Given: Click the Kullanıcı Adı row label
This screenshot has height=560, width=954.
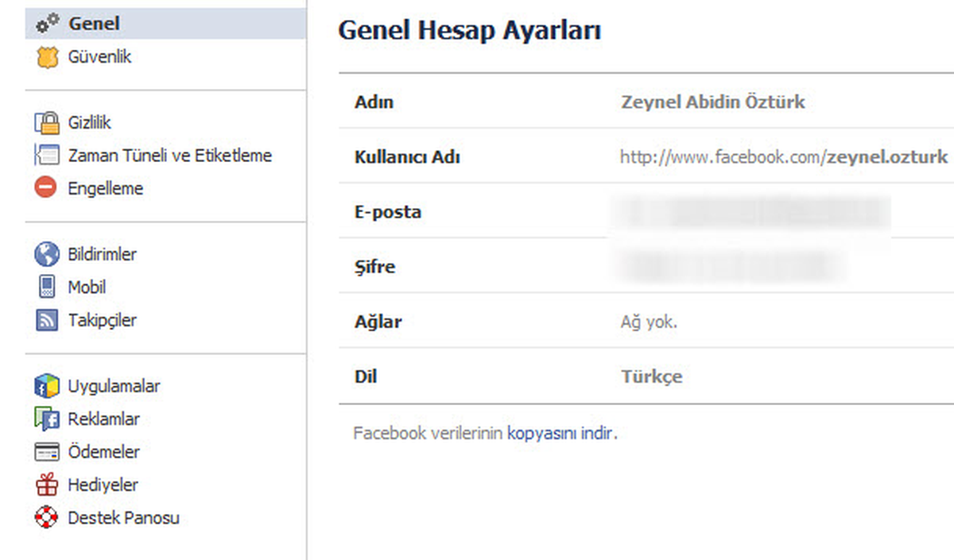Looking at the screenshot, I should click(407, 156).
